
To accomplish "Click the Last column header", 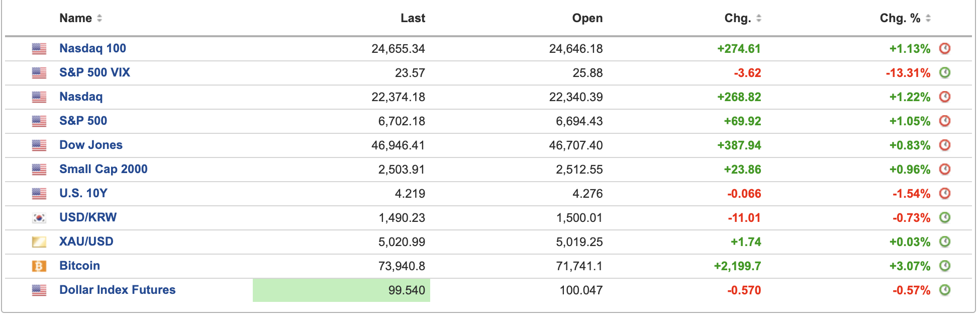I will point(413,18).
